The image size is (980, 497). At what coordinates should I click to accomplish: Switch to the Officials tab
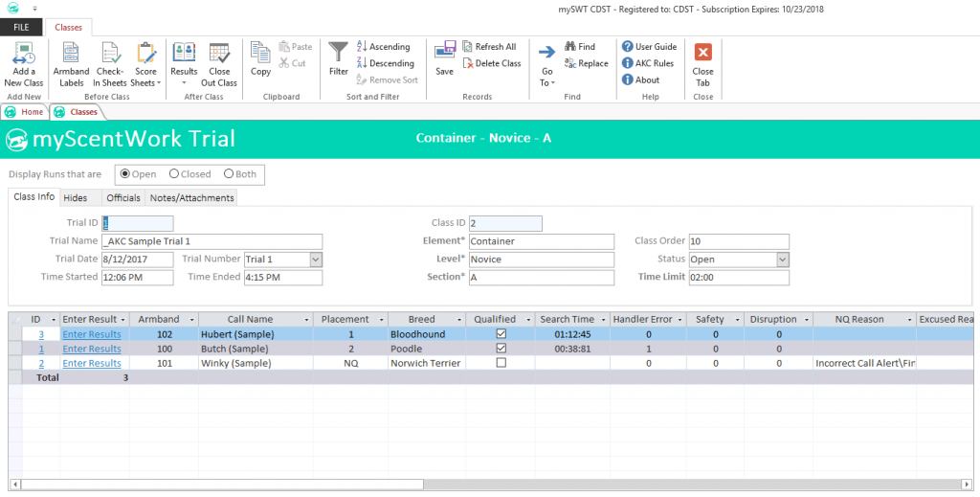click(x=123, y=197)
